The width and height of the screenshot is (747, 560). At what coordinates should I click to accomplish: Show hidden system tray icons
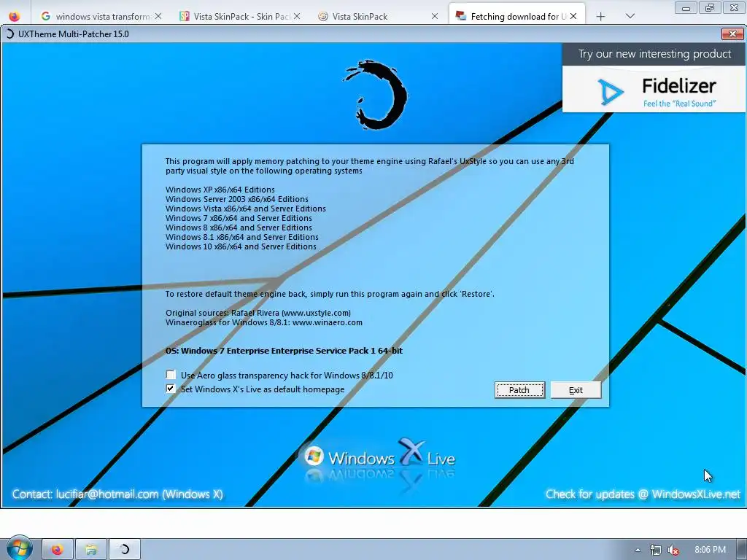(638, 550)
